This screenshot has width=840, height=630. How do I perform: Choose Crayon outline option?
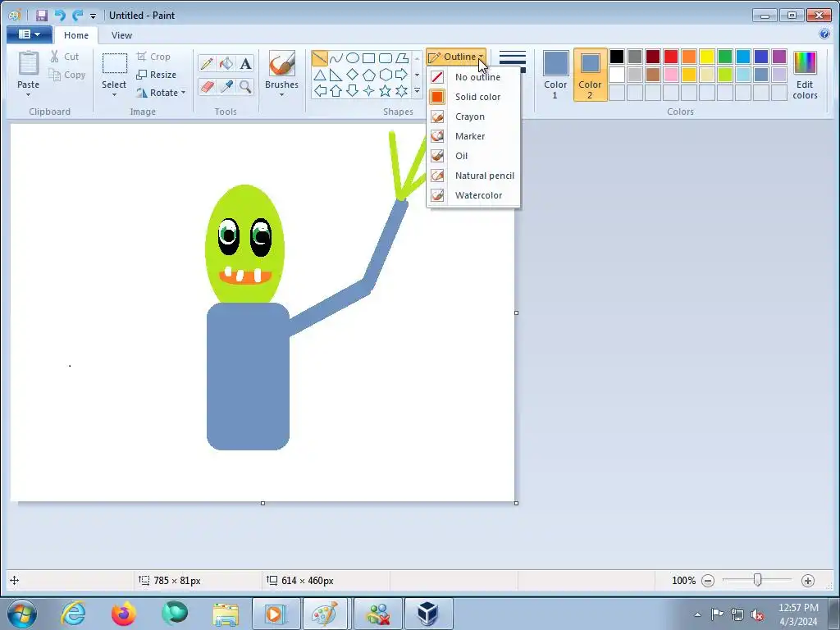(x=473, y=116)
